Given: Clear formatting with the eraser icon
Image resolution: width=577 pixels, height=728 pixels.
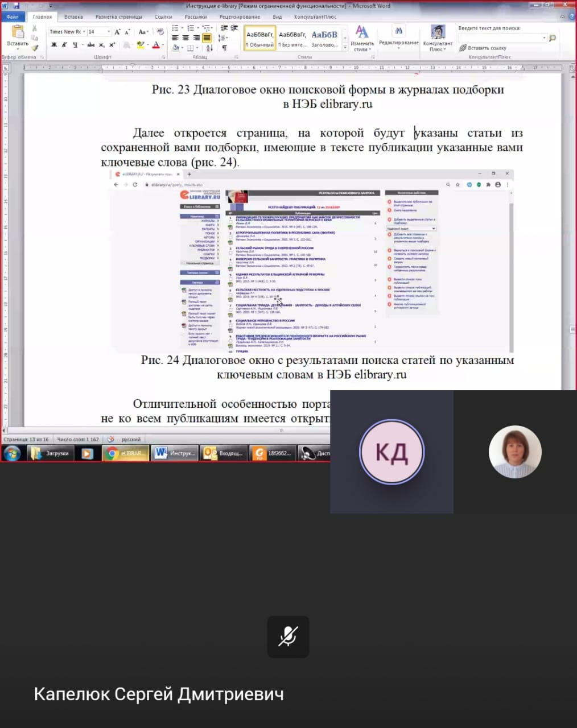Looking at the screenshot, I should (160, 32).
